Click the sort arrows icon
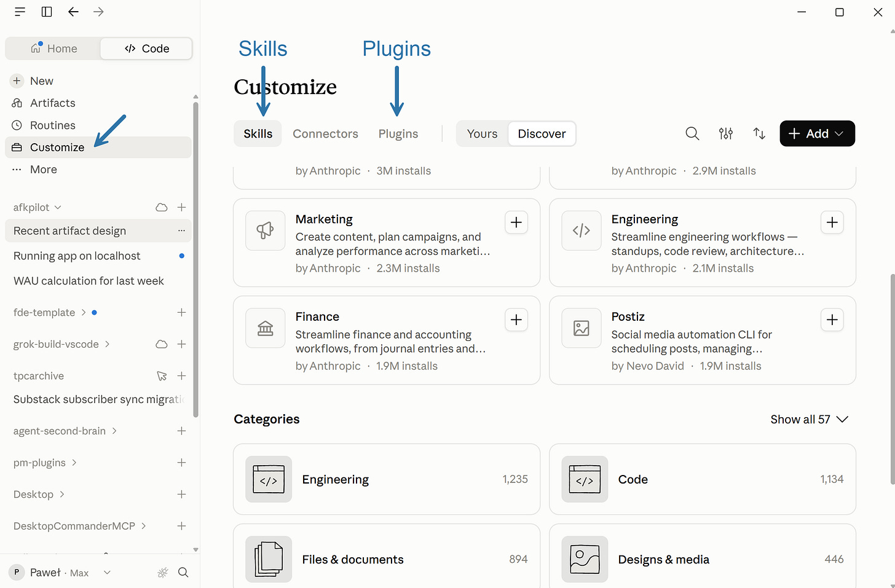 pyautogui.click(x=759, y=133)
